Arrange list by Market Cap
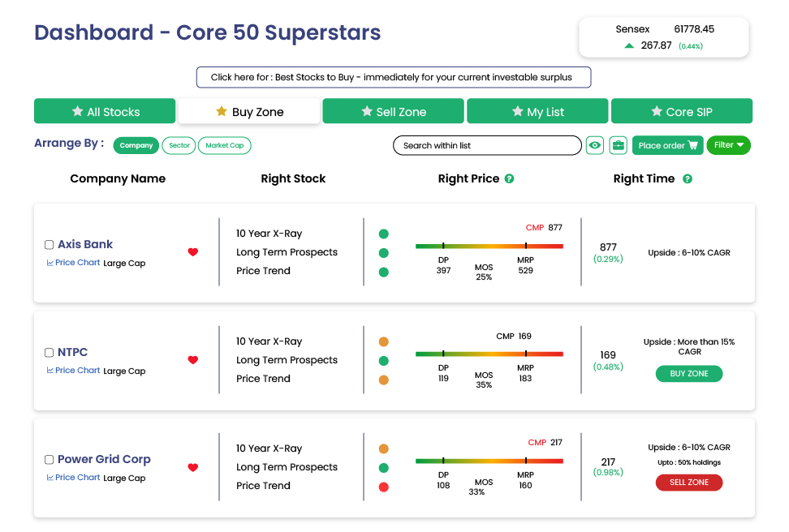The width and height of the screenshot is (789, 532). 224,145
